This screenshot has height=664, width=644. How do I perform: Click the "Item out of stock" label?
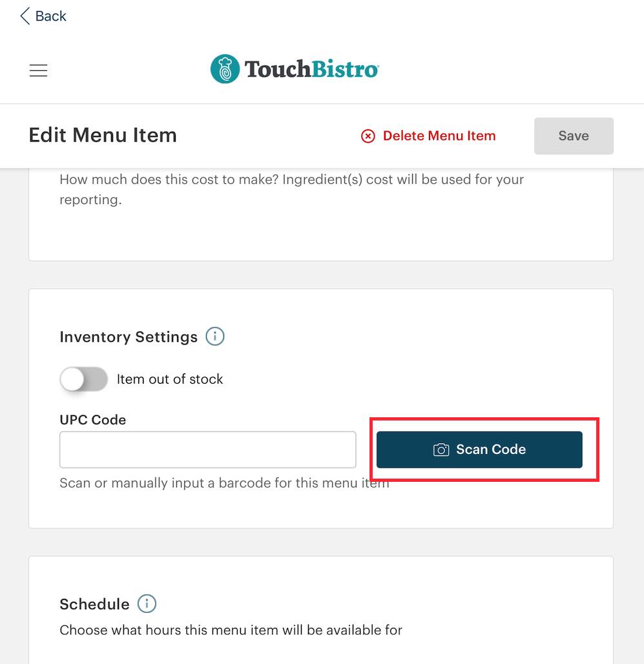(x=170, y=379)
